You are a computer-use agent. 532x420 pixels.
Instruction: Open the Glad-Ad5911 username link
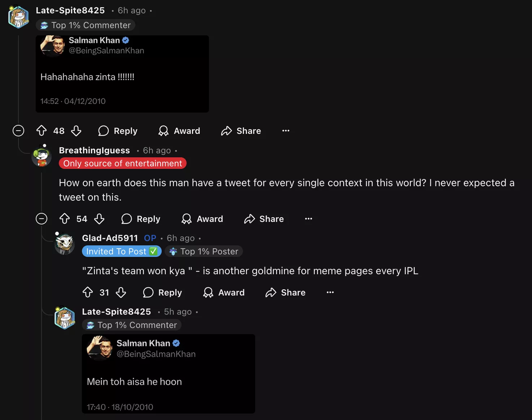coord(110,238)
